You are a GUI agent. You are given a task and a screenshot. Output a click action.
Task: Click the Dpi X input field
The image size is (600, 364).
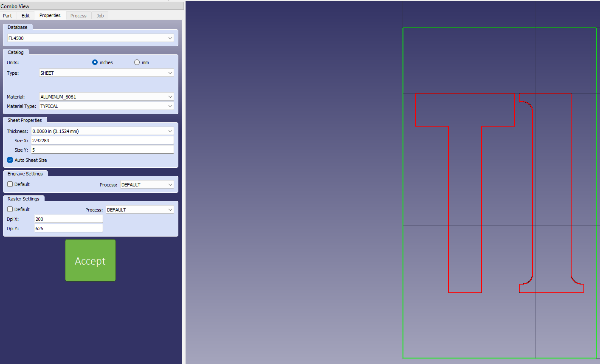pos(68,219)
